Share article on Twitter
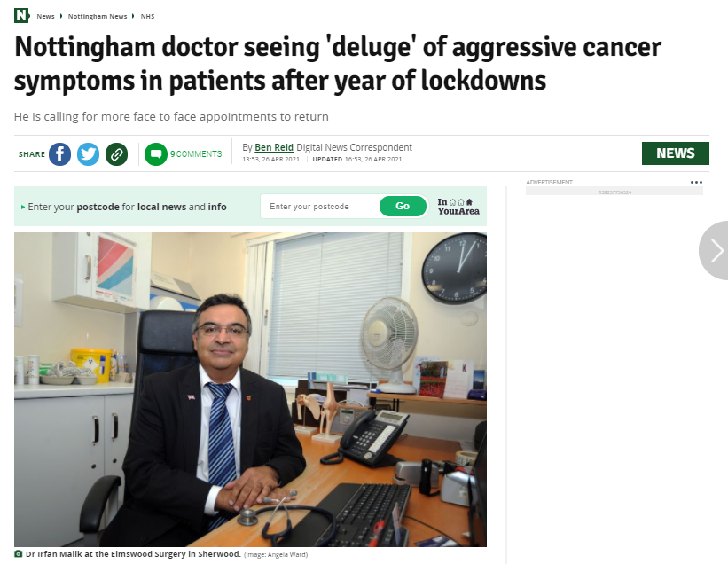The height and width of the screenshot is (564, 728). (88, 154)
